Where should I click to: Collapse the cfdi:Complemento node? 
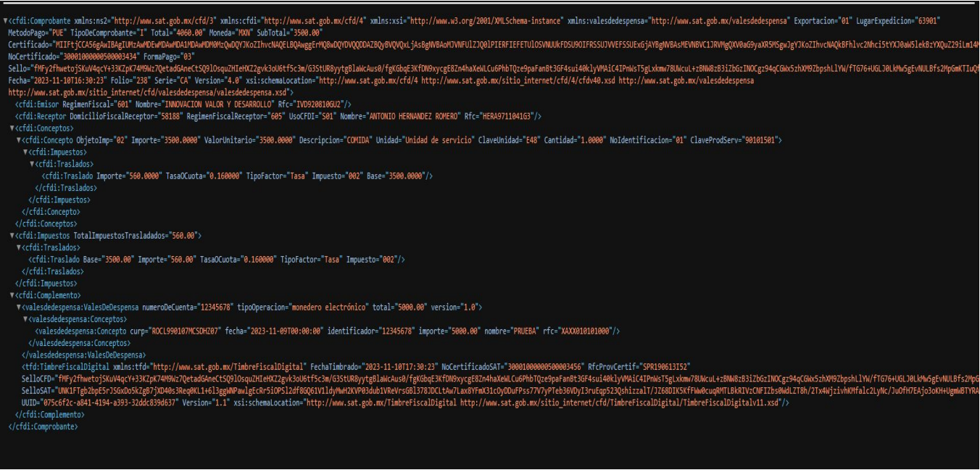(12, 294)
